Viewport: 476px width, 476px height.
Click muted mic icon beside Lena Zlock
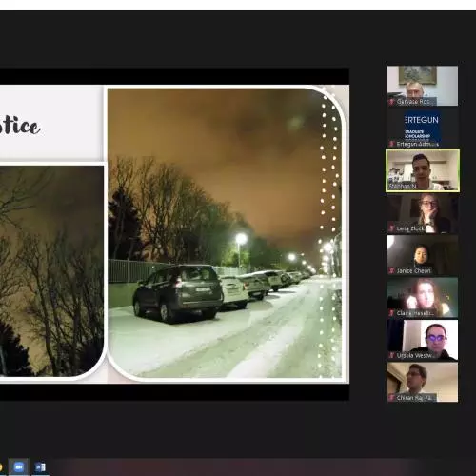[392, 228]
